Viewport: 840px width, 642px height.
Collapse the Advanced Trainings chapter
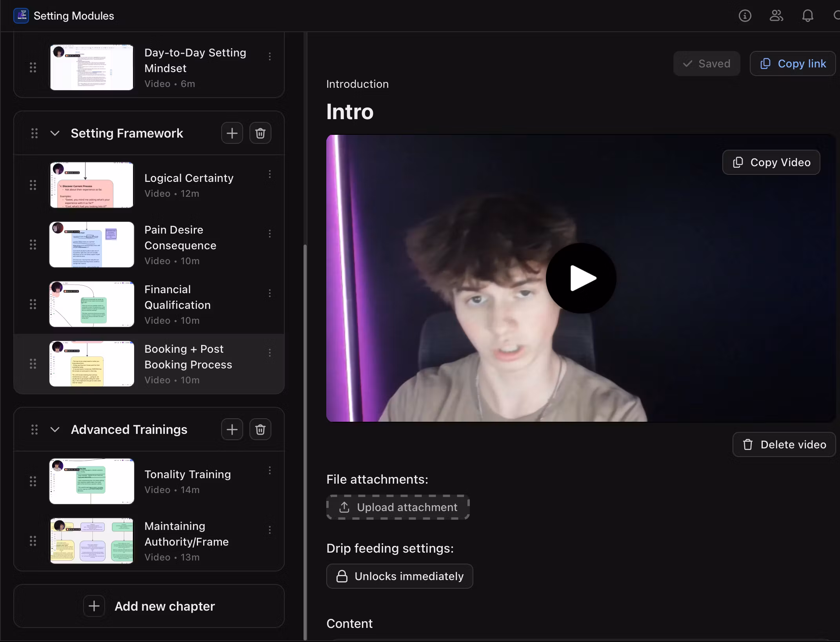tap(55, 430)
